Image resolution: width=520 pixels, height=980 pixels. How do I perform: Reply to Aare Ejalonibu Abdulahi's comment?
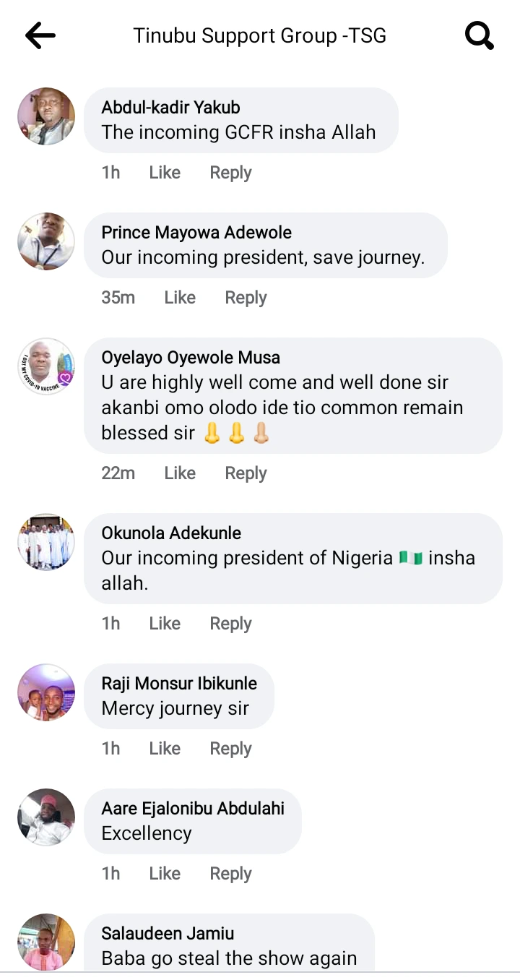(x=230, y=874)
